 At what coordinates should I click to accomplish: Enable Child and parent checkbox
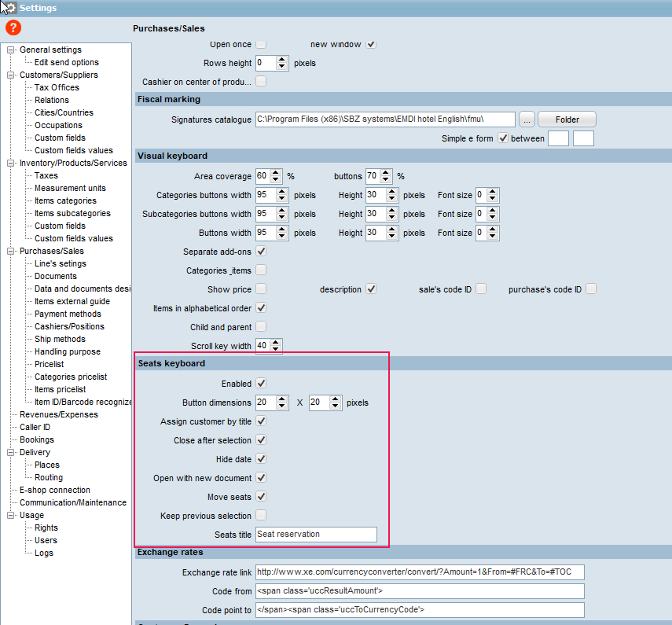coord(261,326)
